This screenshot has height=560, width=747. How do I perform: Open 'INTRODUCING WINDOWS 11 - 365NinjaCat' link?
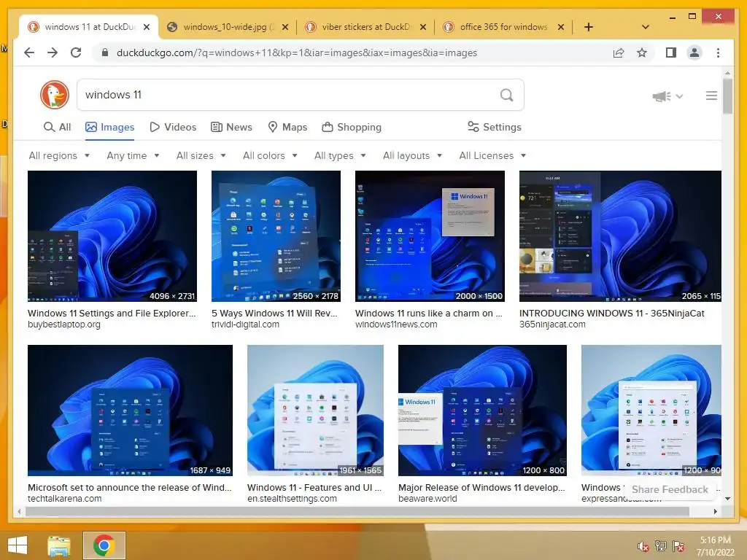[612, 314]
